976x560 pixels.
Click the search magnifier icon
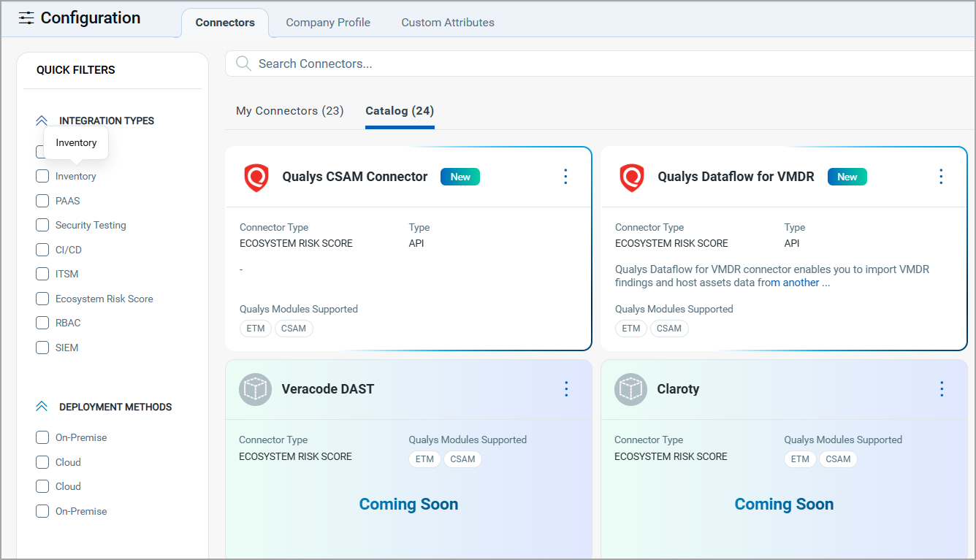(x=243, y=64)
